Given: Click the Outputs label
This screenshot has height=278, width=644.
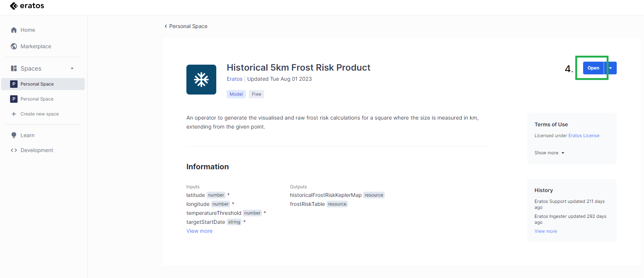Looking at the screenshot, I should (298, 187).
